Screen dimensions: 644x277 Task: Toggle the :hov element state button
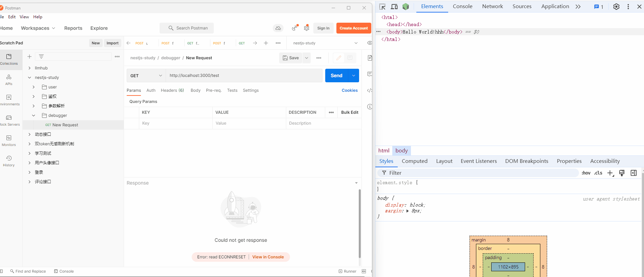pyautogui.click(x=586, y=173)
